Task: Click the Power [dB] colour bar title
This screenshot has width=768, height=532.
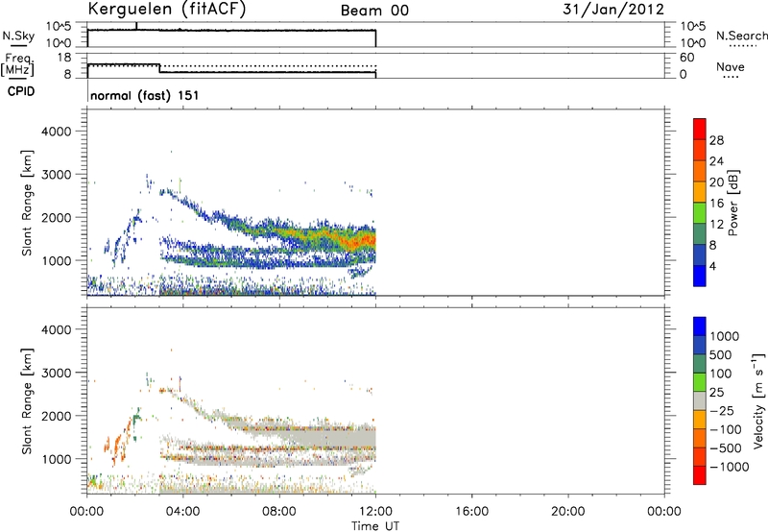Action: click(x=732, y=203)
